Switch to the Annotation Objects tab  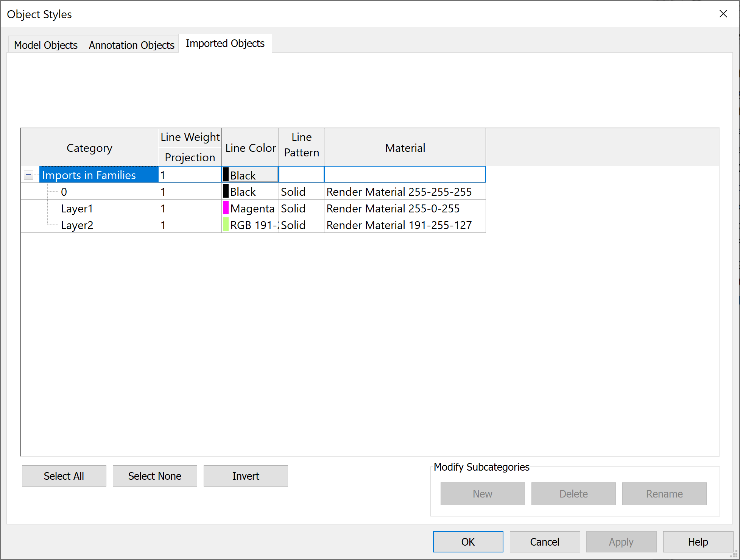(131, 45)
